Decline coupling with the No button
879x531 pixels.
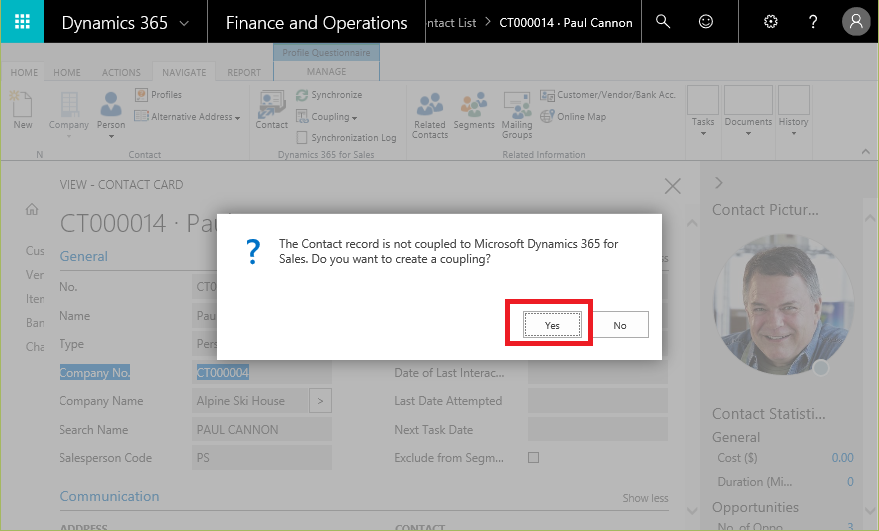pyautogui.click(x=620, y=325)
